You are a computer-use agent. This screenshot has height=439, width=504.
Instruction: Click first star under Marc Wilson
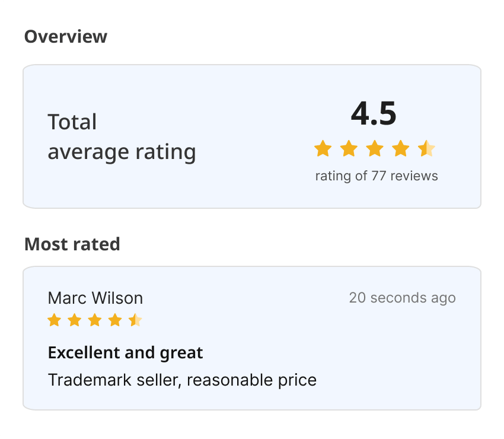[54, 321]
